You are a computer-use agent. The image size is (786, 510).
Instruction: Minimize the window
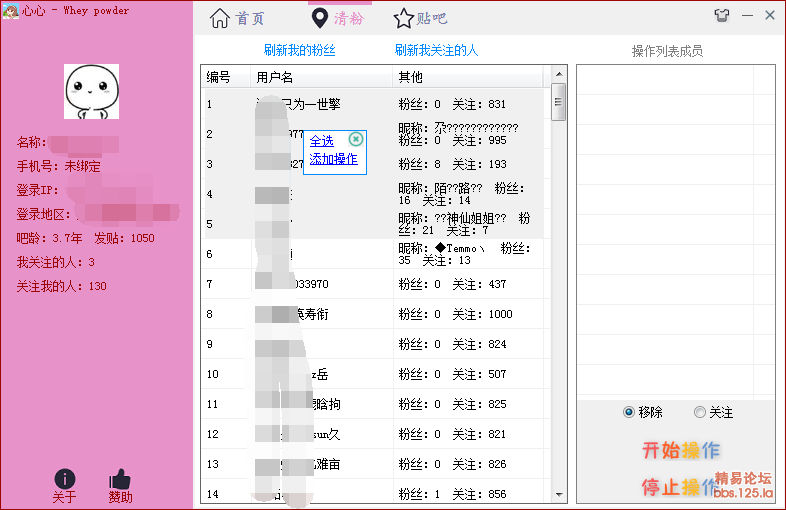(x=747, y=16)
